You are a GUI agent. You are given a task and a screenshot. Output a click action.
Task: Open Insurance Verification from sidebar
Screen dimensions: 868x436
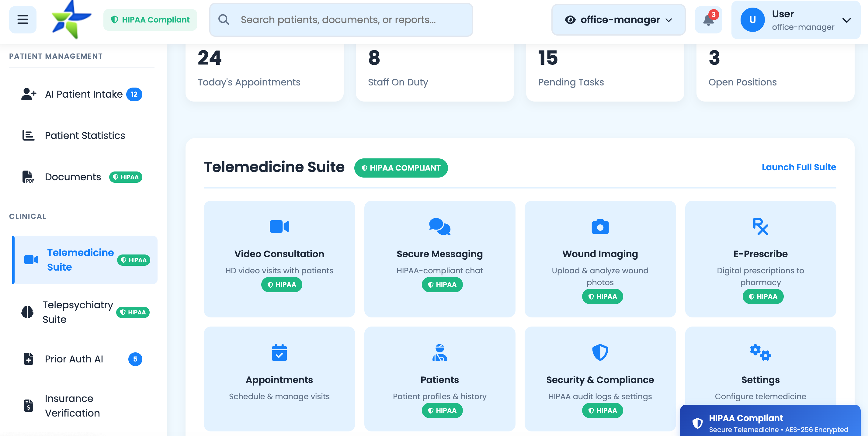click(x=72, y=405)
